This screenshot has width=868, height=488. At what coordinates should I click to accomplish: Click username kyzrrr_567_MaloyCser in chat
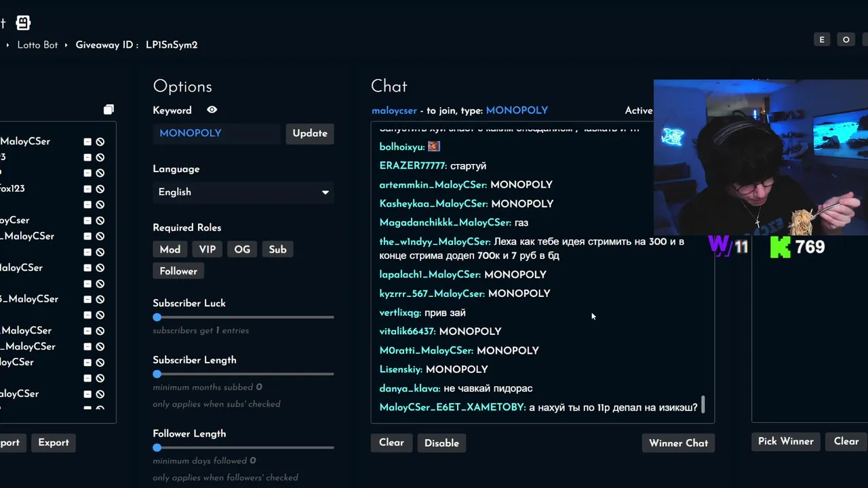432,293
